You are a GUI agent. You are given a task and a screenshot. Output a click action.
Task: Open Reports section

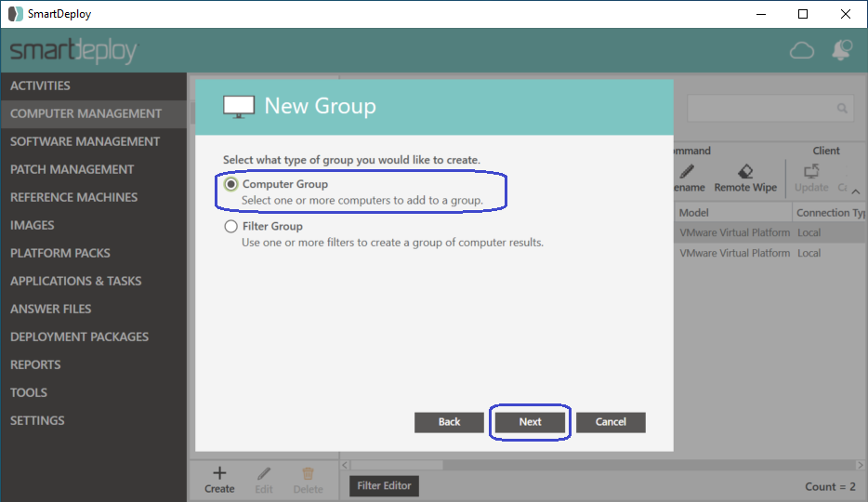[x=94, y=364]
